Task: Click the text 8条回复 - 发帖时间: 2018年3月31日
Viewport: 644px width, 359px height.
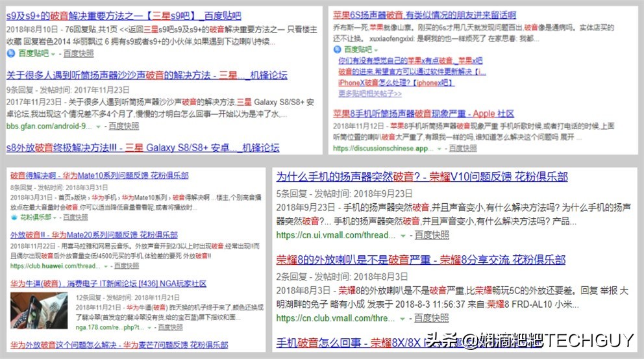Action: 59,188
